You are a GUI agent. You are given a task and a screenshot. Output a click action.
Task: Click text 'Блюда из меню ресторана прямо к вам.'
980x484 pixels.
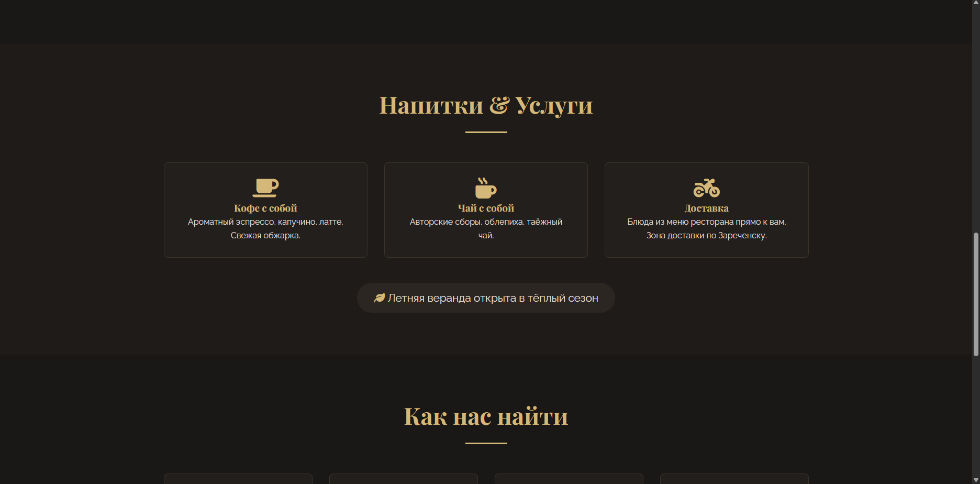tap(707, 222)
